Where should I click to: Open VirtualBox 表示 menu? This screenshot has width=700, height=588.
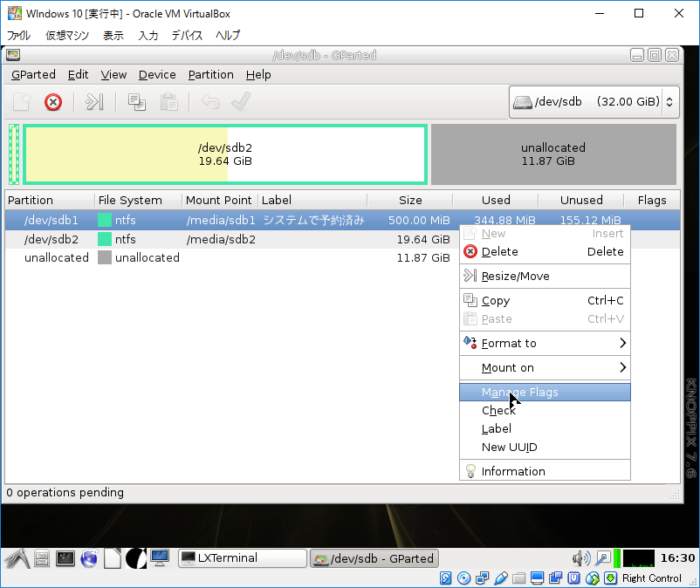(113, 35)
